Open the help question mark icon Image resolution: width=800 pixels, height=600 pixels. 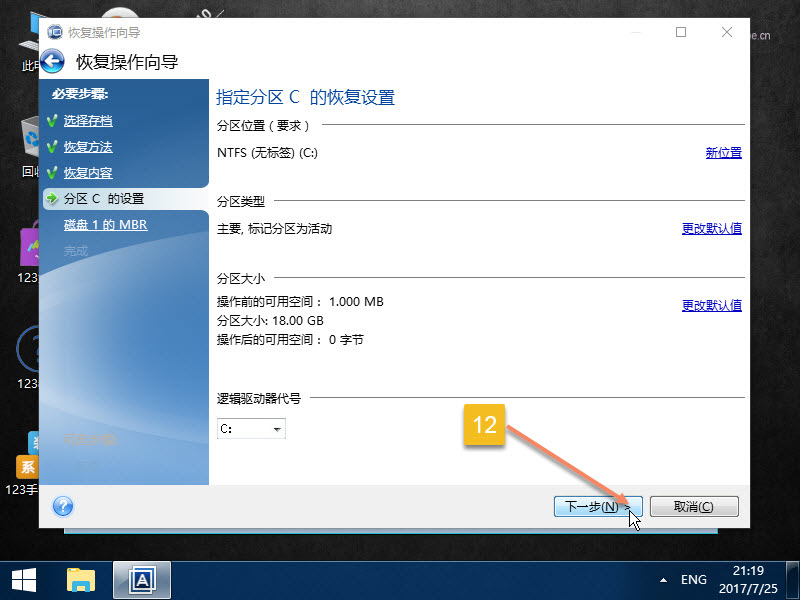point(62,506)
